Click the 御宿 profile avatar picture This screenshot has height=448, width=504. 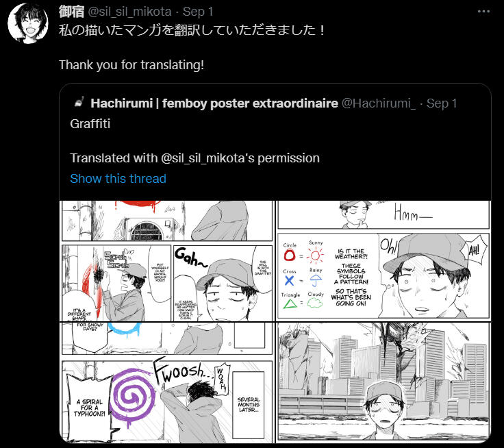tap(28, 23)
